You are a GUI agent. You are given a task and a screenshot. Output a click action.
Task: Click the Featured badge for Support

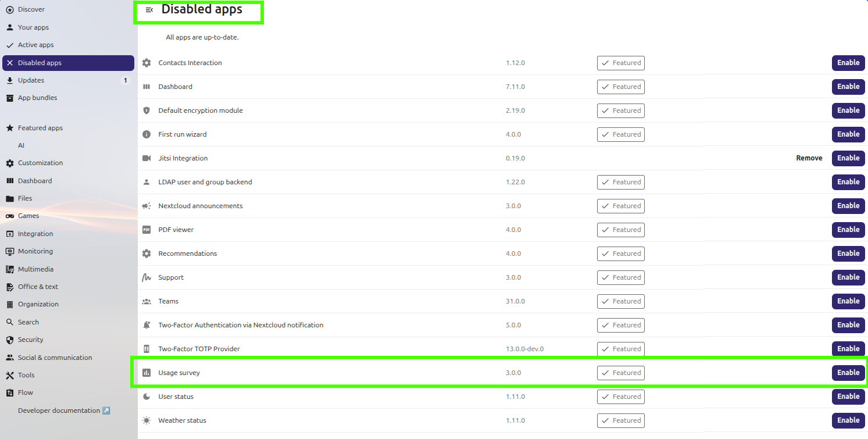click(x=620, y=277)
